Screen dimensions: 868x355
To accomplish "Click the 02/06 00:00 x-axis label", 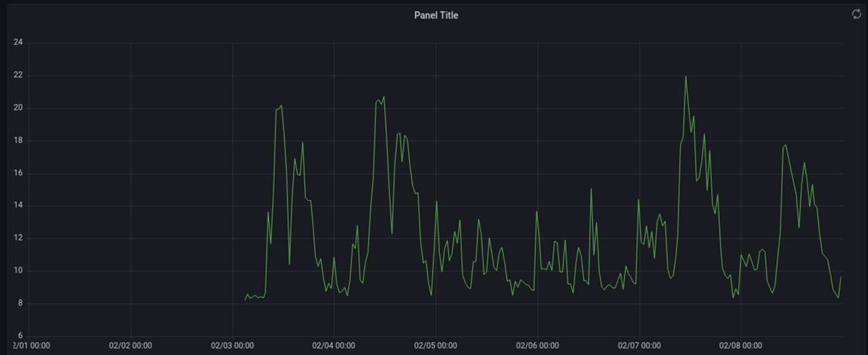I will tap(537, 346).
